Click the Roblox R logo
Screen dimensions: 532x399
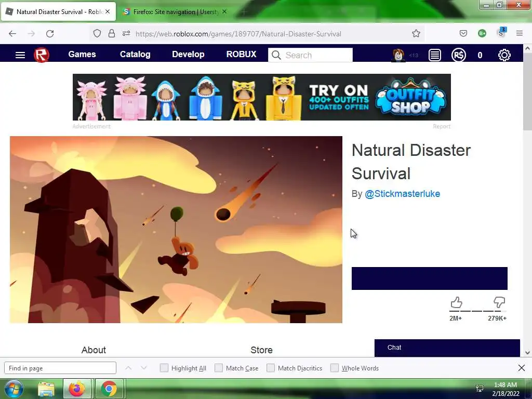click(42, 55)
